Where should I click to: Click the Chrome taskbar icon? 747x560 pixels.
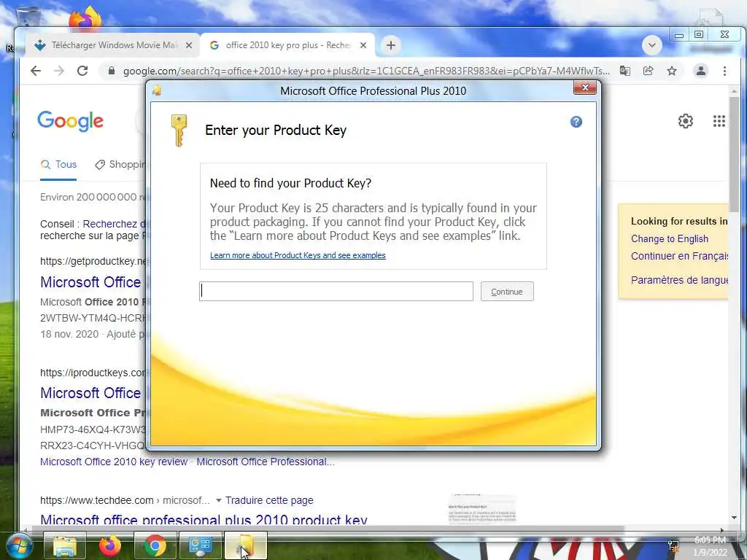point(155,545)
